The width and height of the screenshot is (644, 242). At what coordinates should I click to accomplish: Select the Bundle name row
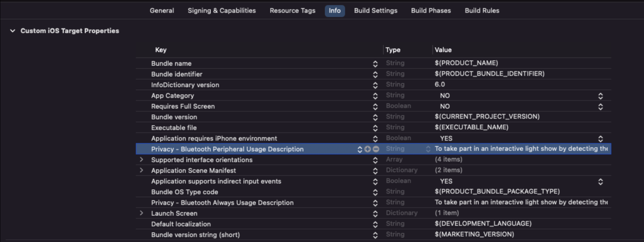pyautogui.click(x=373, y=63)
